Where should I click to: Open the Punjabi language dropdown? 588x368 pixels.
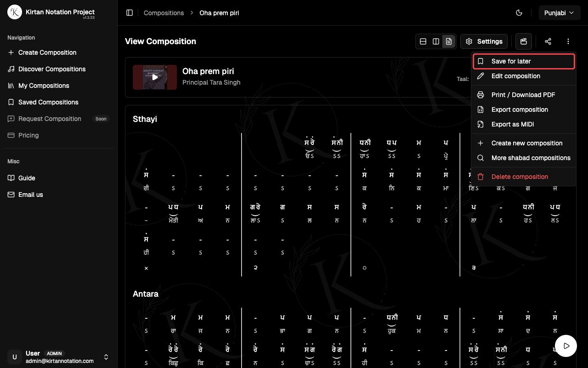click(x=559, y=12)
